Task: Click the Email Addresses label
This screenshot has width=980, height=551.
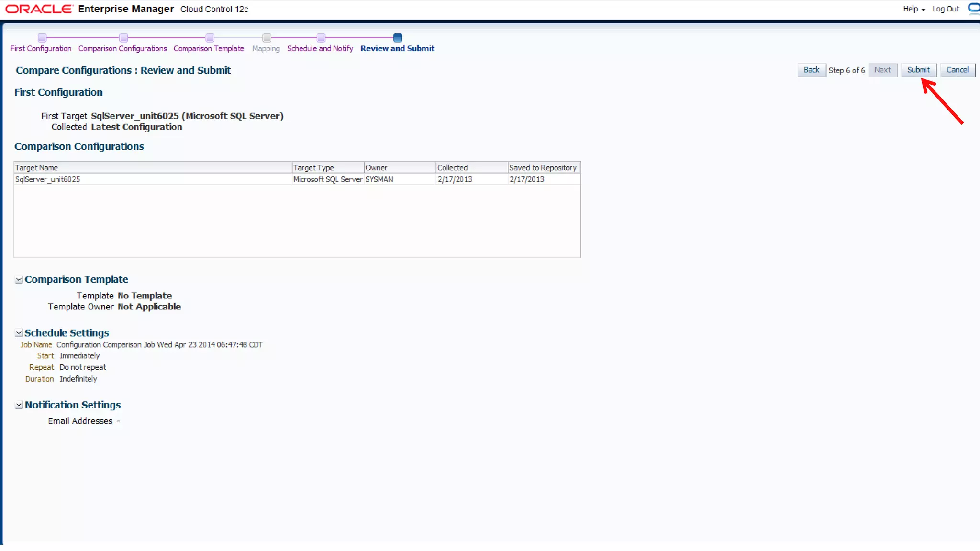Action: [80, 421]
